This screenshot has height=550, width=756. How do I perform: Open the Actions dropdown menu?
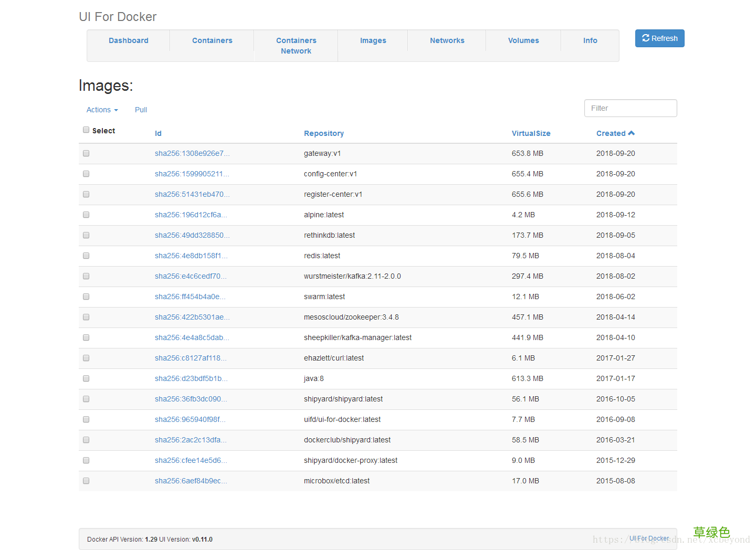click(x=101, y=110)
